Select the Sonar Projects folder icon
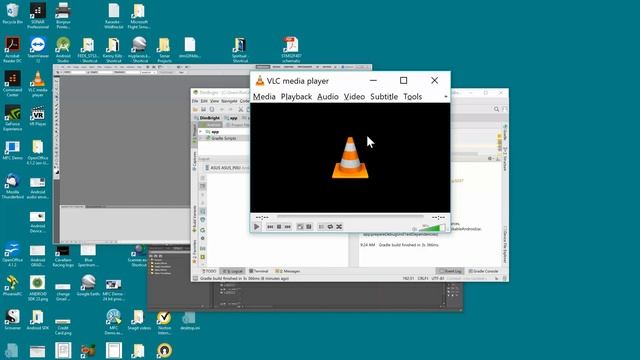Image resolution: width=640 pixels, height=360 pixels. (164, 50)
